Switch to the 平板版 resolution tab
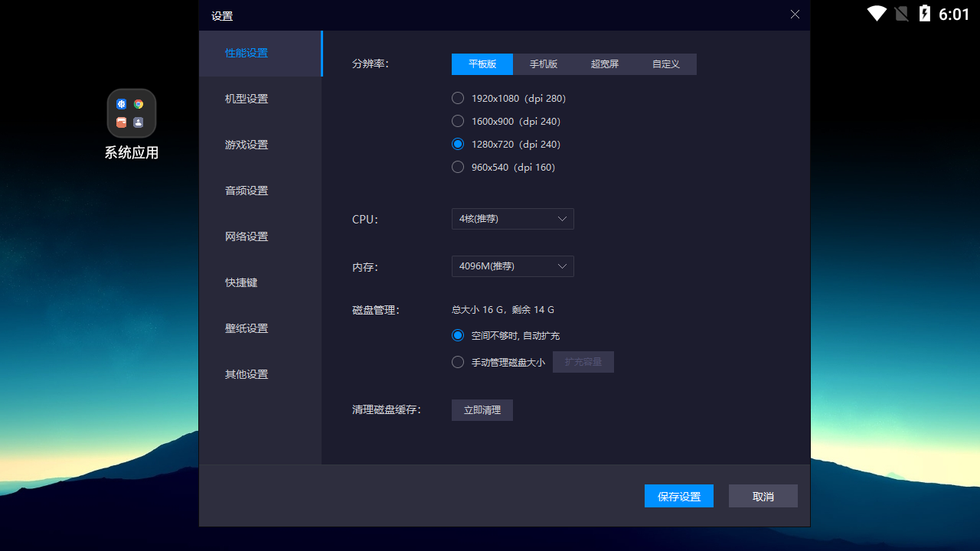Image resolution: width=980 pixels, height=551 pixels. (482, 64)
